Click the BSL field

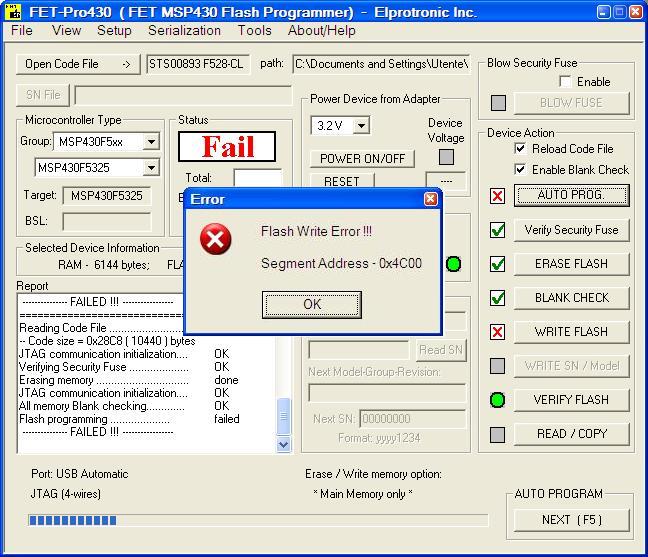[x=107, y=221]
